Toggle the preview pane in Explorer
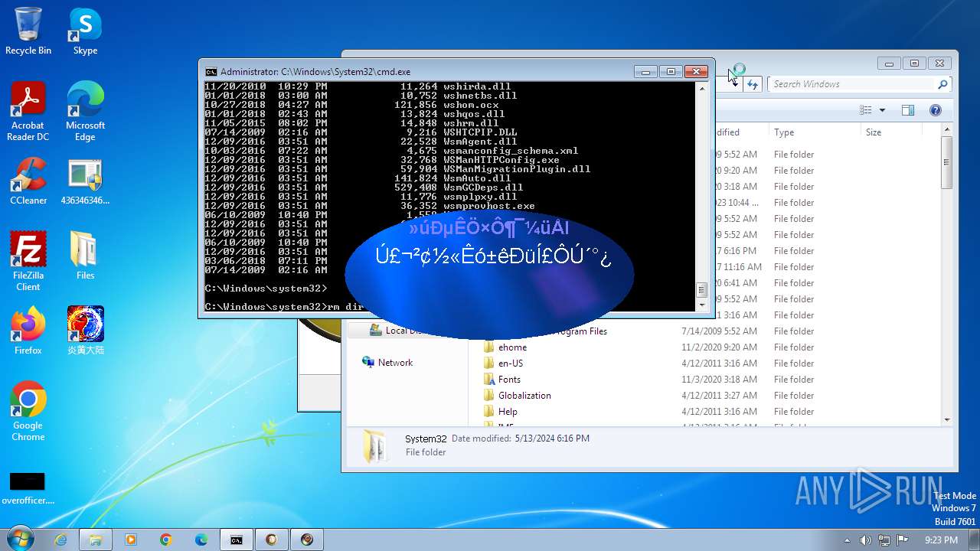This screenshot has width=980, height=551. click(x=908, y=110)
